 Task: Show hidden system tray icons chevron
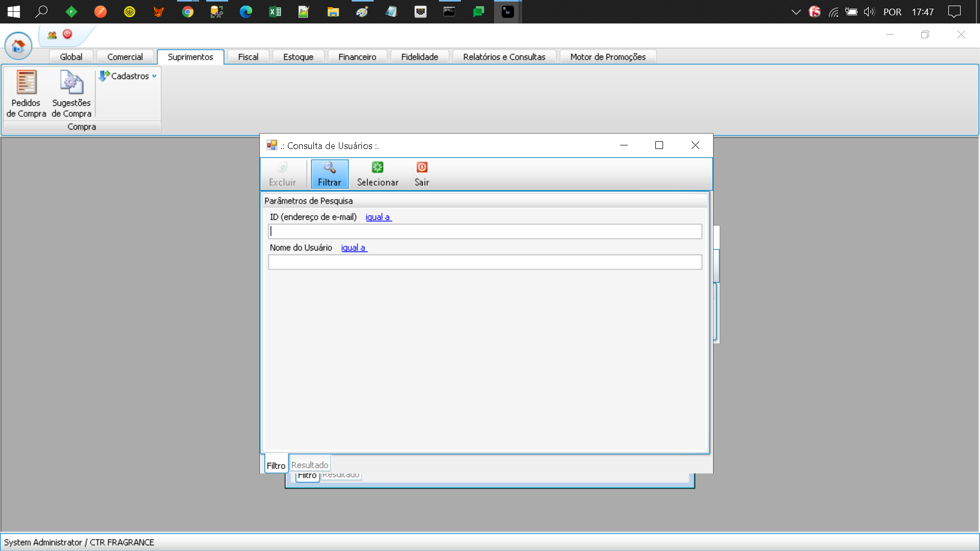point(796,12)
